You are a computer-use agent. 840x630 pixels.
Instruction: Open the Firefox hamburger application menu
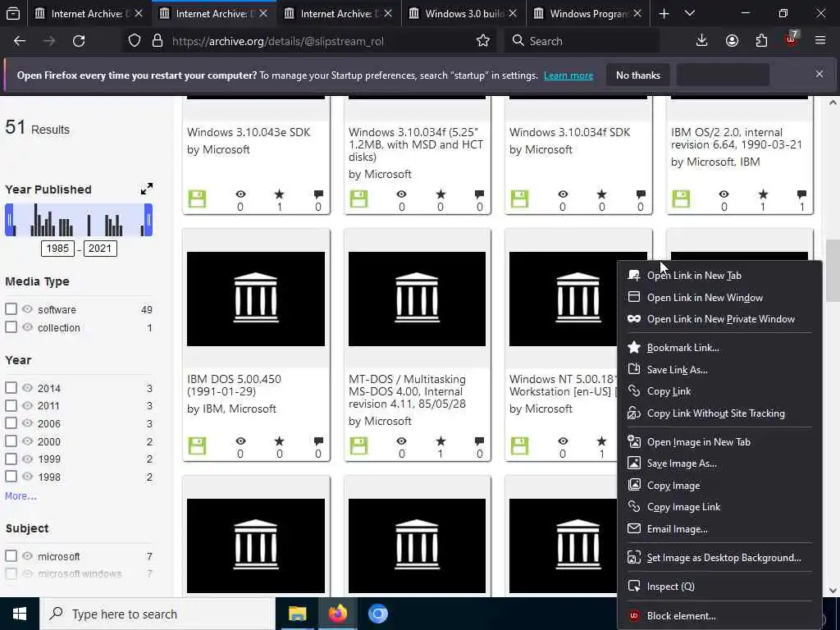(820, 41)
